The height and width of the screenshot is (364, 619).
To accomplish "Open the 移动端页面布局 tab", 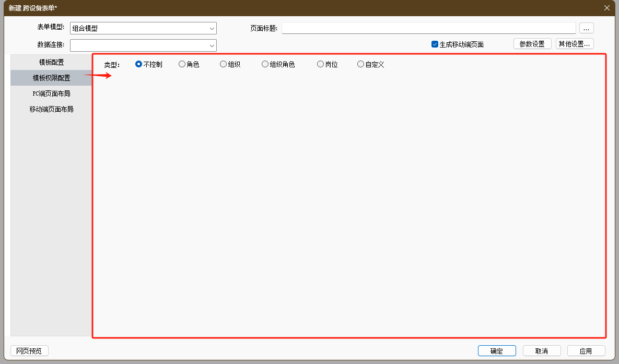I will click(51, 109).
